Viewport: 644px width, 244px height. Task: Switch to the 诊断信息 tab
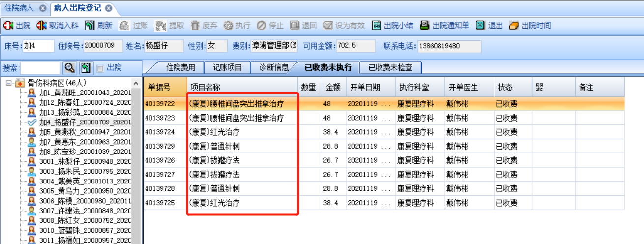274,68
